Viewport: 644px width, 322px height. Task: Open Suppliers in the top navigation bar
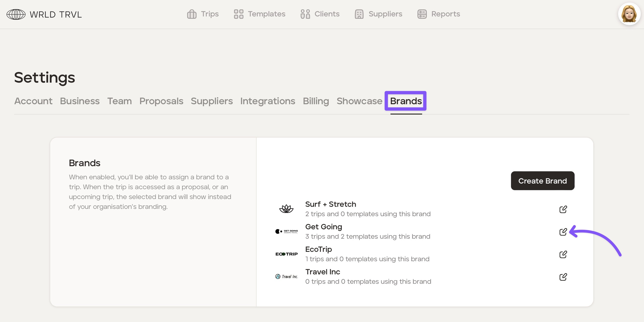tap(379, 14)
